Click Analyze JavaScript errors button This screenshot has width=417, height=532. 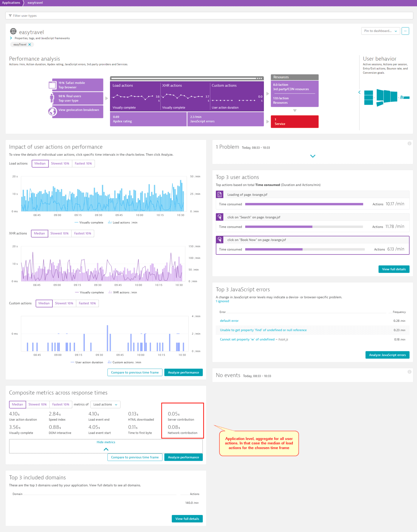[x=387, y=355]
